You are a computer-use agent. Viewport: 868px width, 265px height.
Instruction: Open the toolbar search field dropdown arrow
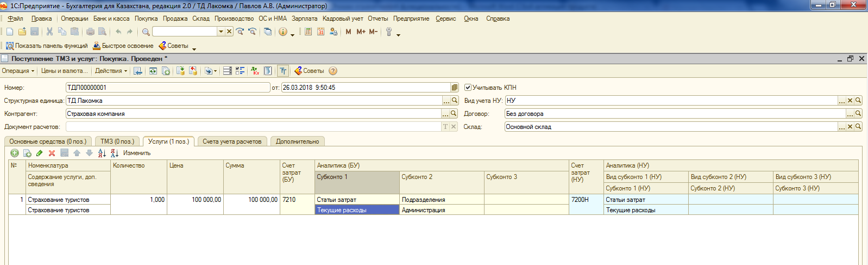coord(221,32)
